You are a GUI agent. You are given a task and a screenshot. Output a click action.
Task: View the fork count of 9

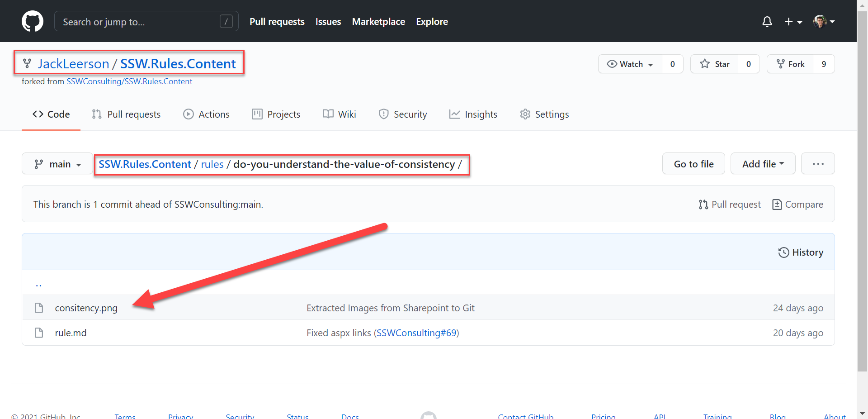tap(824, 64)
